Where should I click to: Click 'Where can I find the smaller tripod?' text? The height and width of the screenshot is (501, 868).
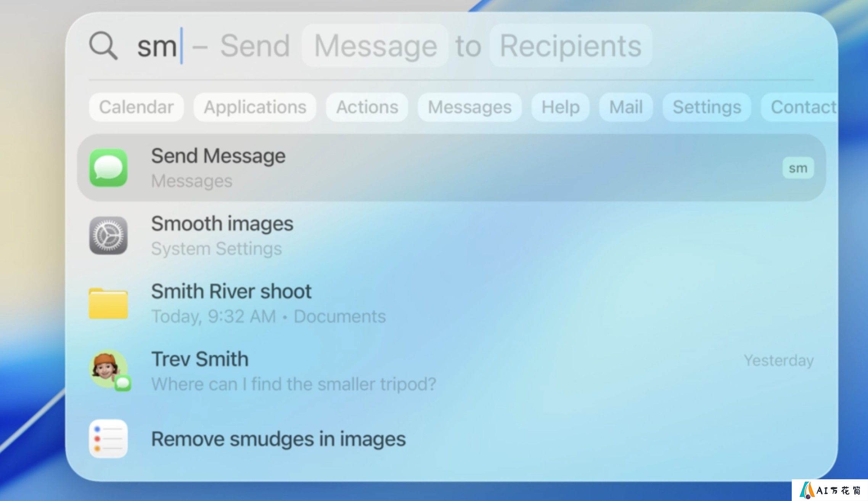pyautogui.click(x=294, y=384)
